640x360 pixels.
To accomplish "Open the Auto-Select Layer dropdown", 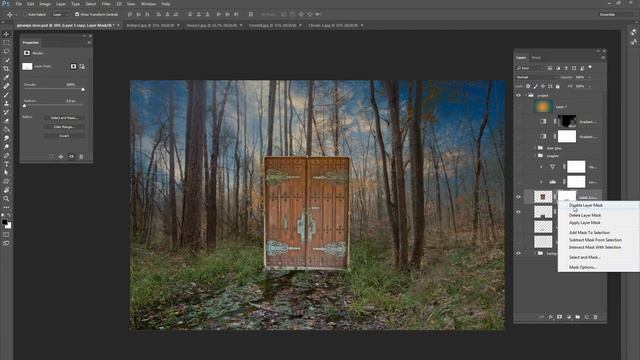I will (60, 14).
